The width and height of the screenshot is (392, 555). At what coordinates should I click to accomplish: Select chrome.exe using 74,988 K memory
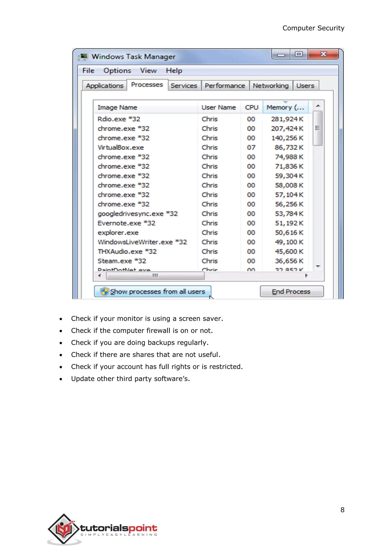click(x=201, y=157)
